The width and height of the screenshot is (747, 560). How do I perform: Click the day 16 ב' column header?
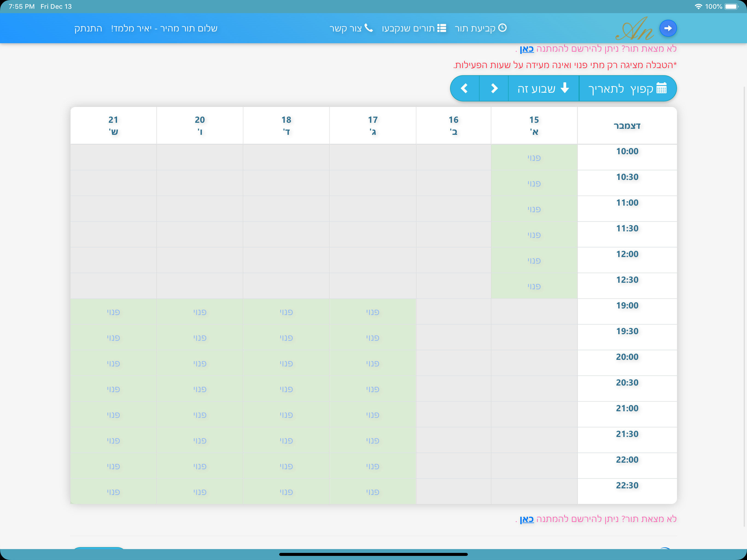(453, 126)
